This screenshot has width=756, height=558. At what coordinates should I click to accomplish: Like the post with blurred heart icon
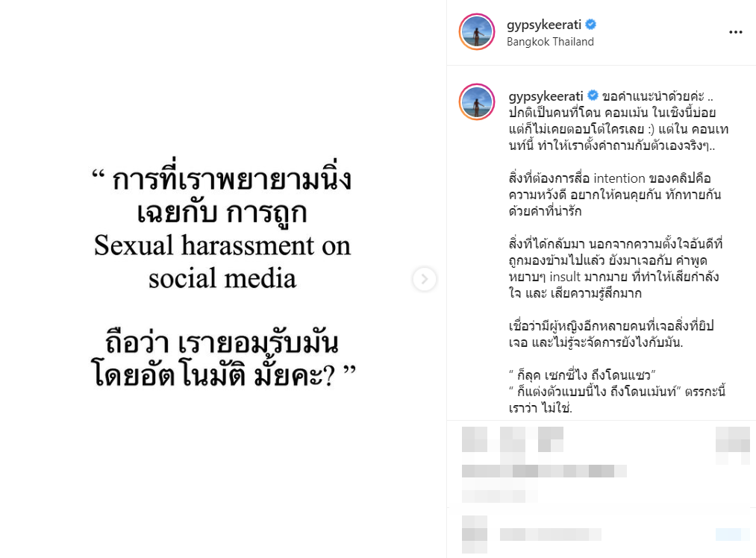coord(474,439)
